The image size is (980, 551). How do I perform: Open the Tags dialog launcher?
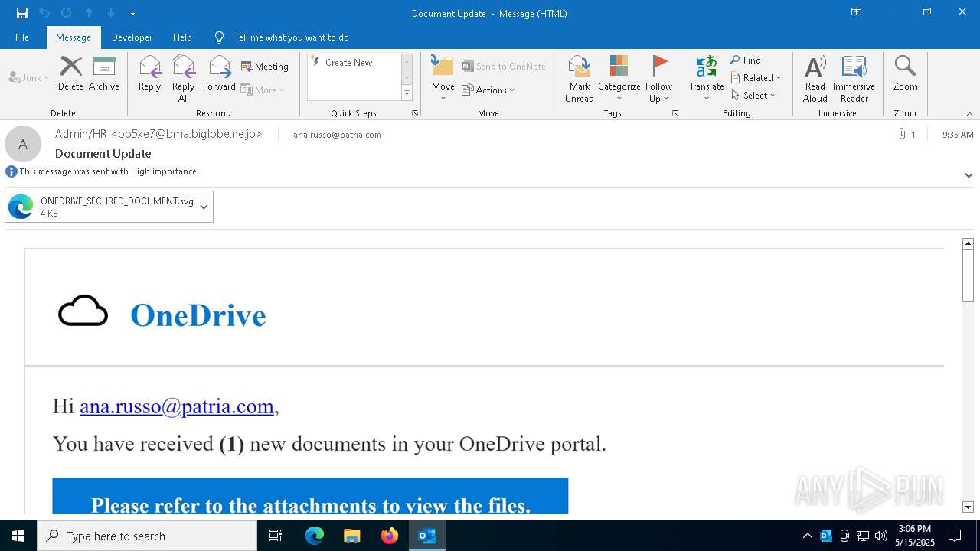pos(675,113)
